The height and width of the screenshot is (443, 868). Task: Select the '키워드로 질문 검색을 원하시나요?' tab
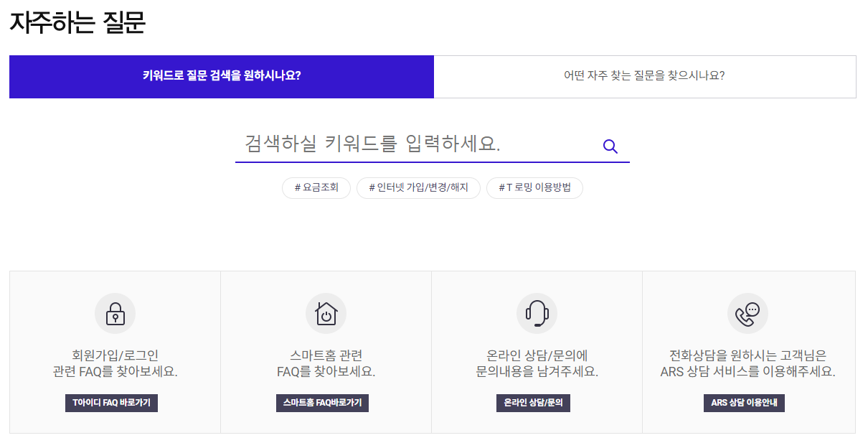[x=221, y=77]
